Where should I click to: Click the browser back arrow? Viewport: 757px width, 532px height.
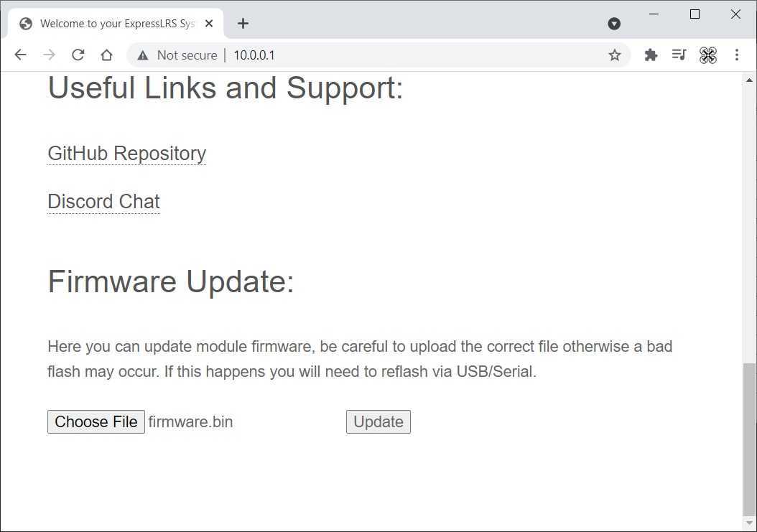(x=20, y=55)
